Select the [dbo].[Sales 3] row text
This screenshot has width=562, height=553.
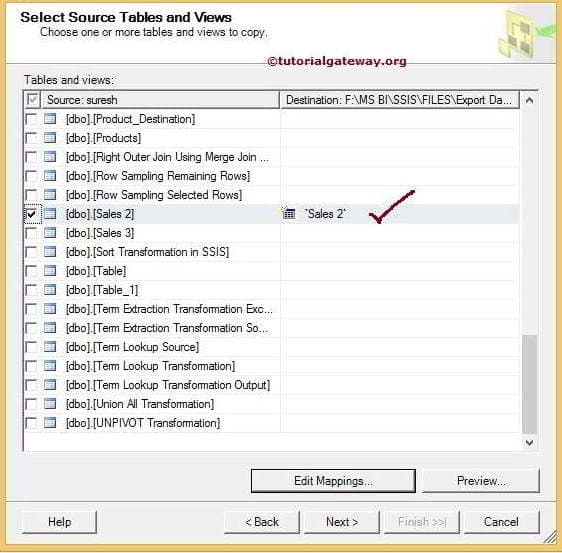(x=100, y=233)
